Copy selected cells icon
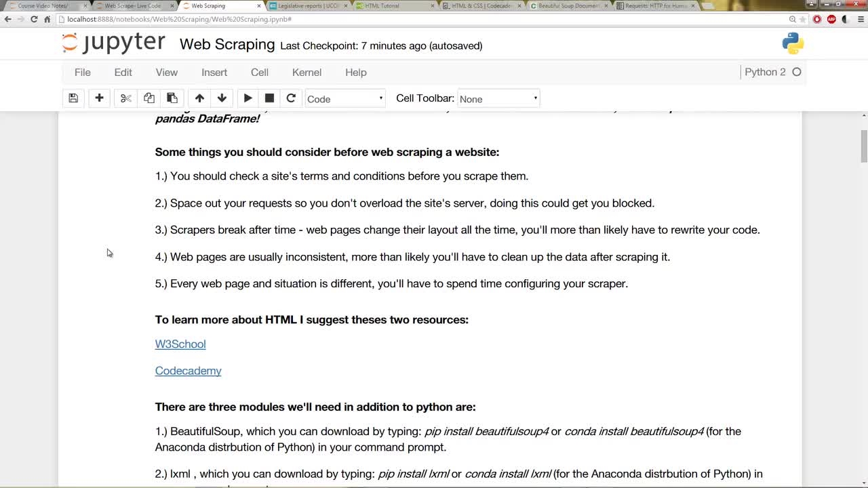868x488 pixels. point(149,98)
